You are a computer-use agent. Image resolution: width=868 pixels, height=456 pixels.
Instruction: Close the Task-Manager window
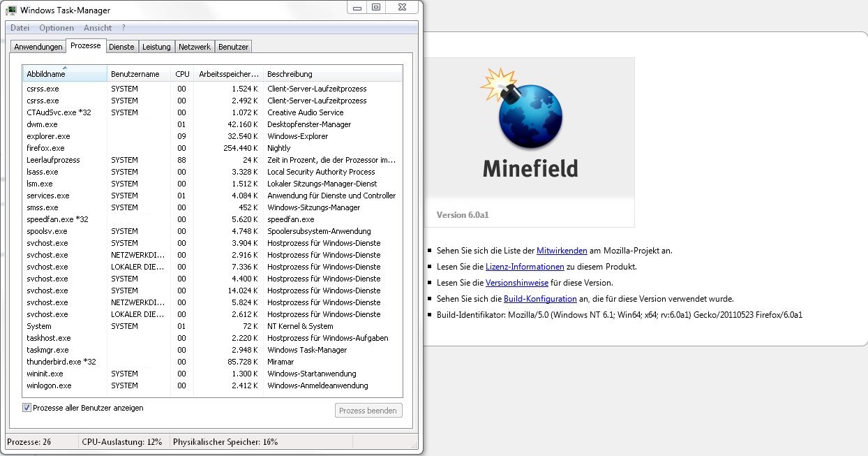pos(403,7)
